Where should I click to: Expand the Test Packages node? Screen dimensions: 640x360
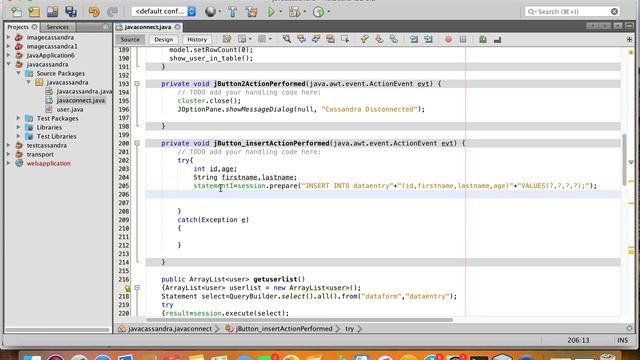(18, 118)
